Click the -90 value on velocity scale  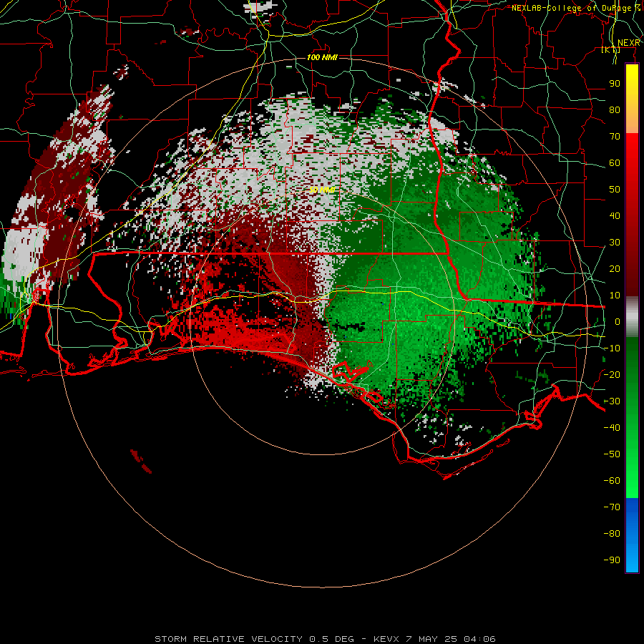tap(612, 560)
